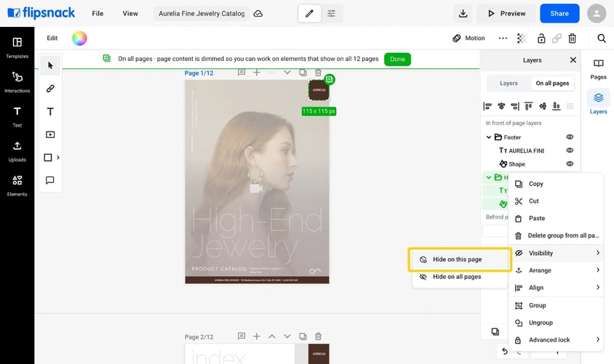Select Hide on all pages
614x364 pixels.
[460, 277]
